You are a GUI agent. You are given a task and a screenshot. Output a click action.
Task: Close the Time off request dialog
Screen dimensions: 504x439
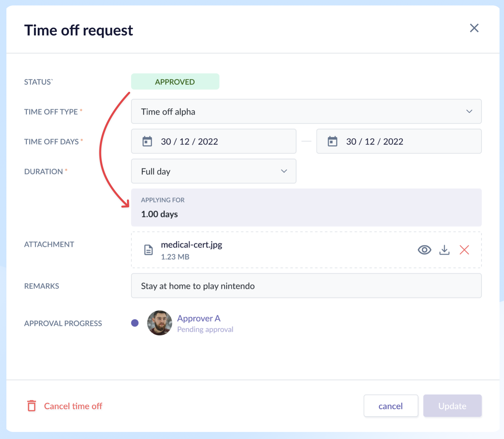[474, 28]
